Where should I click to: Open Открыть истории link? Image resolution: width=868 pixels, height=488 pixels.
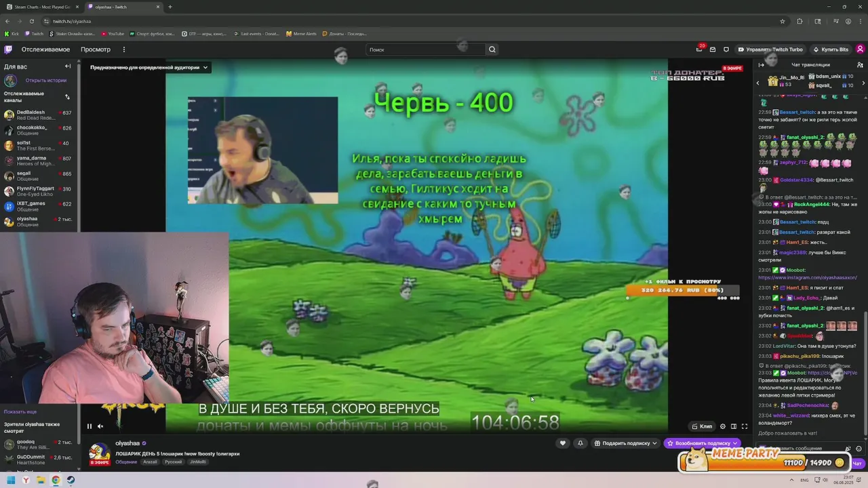tap(46, 80)
